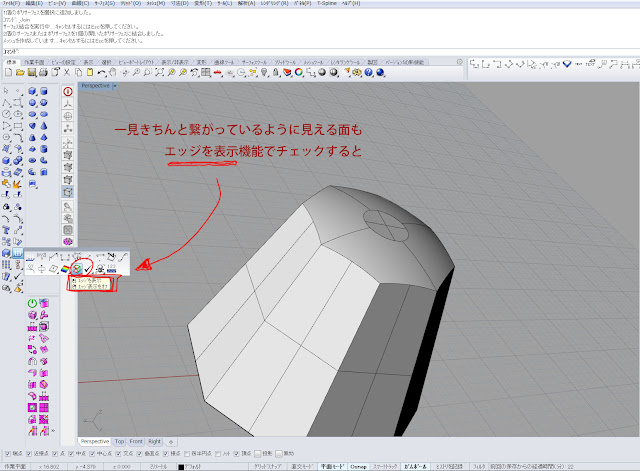Image resolution: width=640 pixels, height=471 pixels.
Task: Click the rainbow Curvature Analysis icon
Action: [x=65, y=269]
